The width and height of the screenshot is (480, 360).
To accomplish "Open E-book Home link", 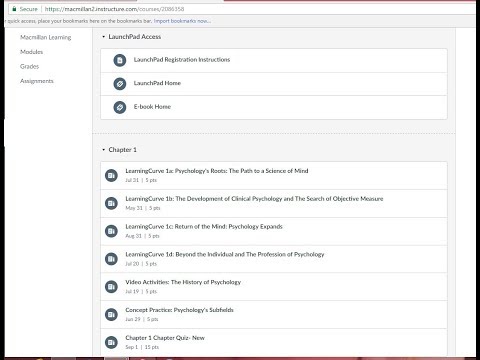I will coord(152,107).
